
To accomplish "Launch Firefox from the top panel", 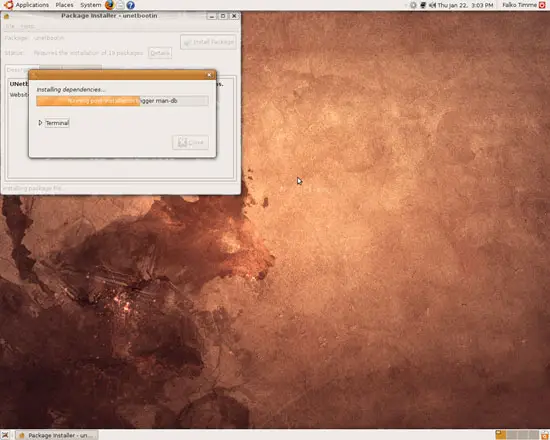I will point(110,5).
